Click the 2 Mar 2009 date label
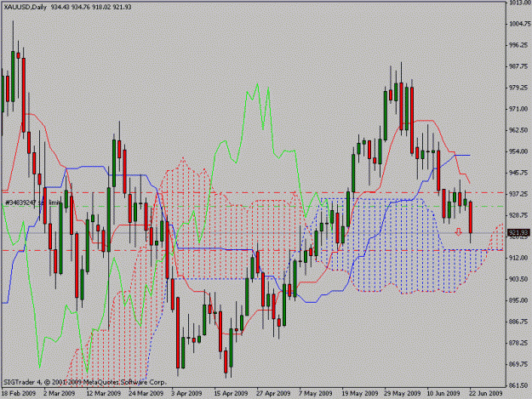This screenshot has height=399, width=532. (60, 393)
